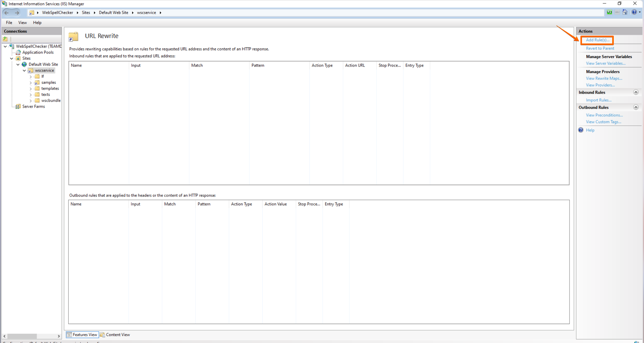Screen dimensions: 644x343
Task: Expand the wscbundle folder node
Action: (31, 101)
